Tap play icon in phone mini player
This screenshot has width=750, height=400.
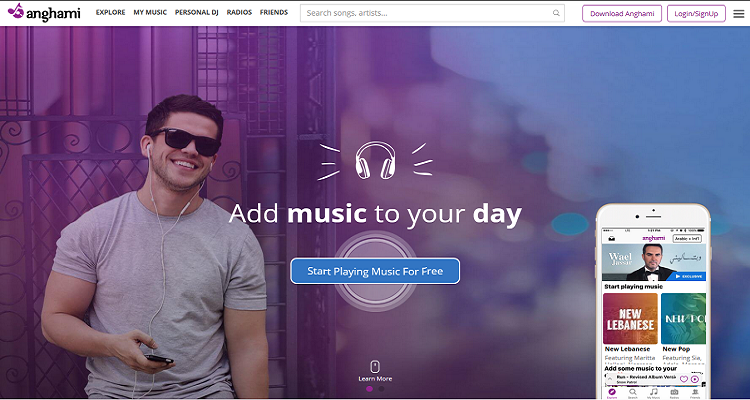coord(695,379)
